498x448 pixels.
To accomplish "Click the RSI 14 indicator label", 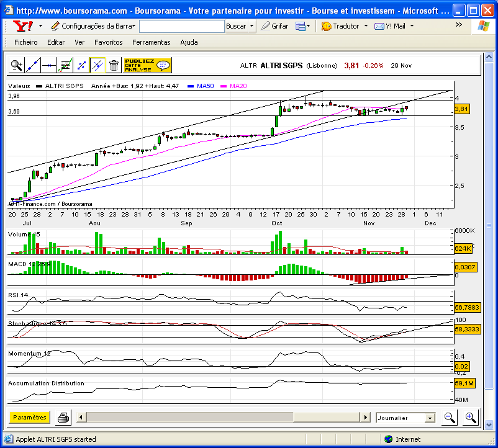I will point(18,295).
